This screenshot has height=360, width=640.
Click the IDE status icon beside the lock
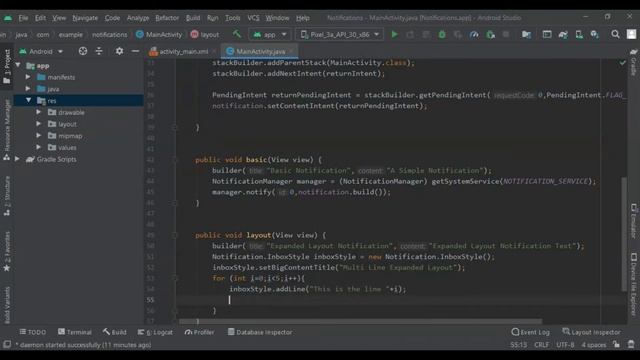click(x=631, y=344)
